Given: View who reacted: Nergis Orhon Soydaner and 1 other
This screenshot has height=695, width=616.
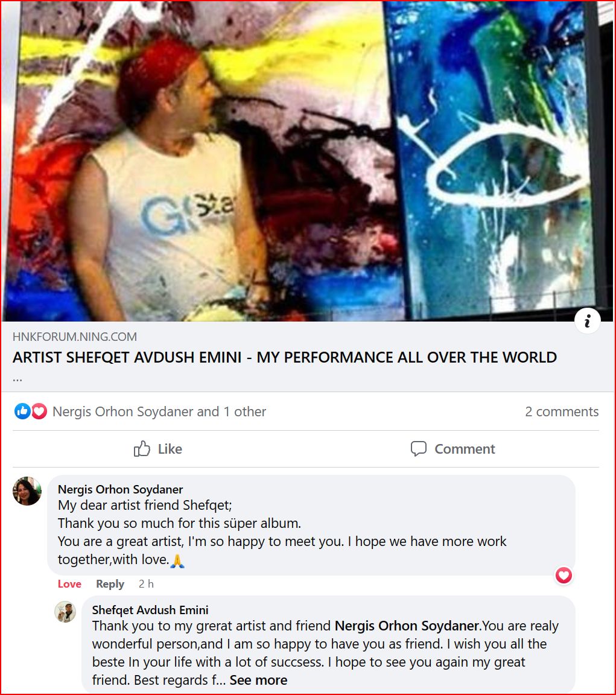Looking at the screenshot, I should (x=159, y=411).
